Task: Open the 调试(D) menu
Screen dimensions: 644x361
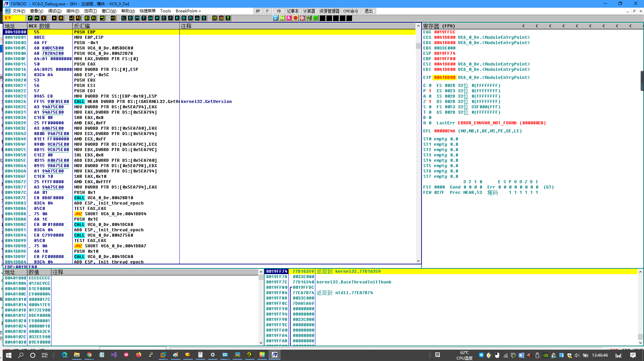Action: coord(55,11)
